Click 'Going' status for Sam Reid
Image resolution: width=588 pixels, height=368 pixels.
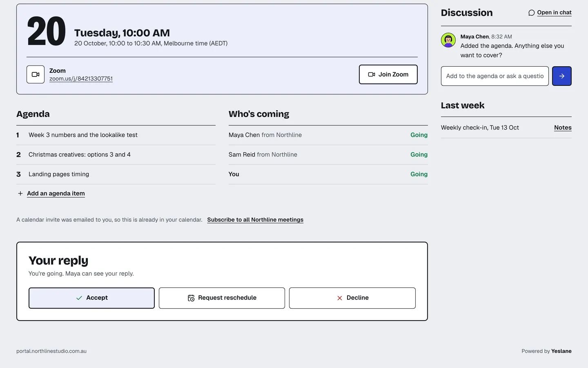tap(419, 155)
